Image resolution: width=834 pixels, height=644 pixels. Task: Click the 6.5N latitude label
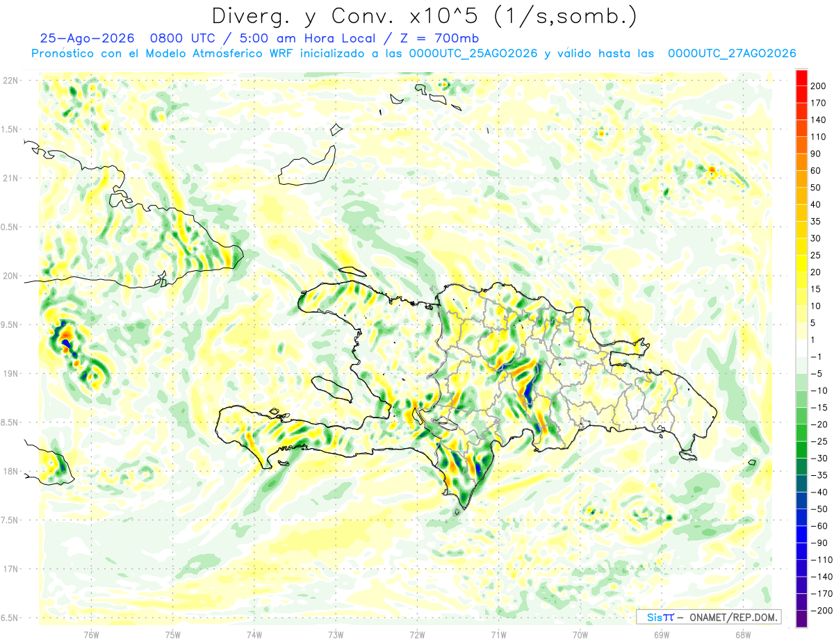tap(10, 618)
